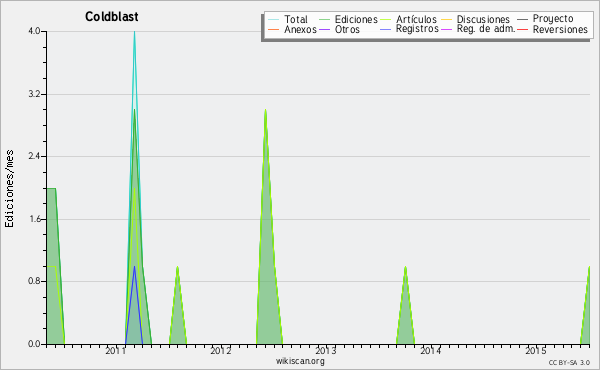Viewport: 600px width, 370px height.
Task: Click the Reversiones legend label
Action: point(560,29)
